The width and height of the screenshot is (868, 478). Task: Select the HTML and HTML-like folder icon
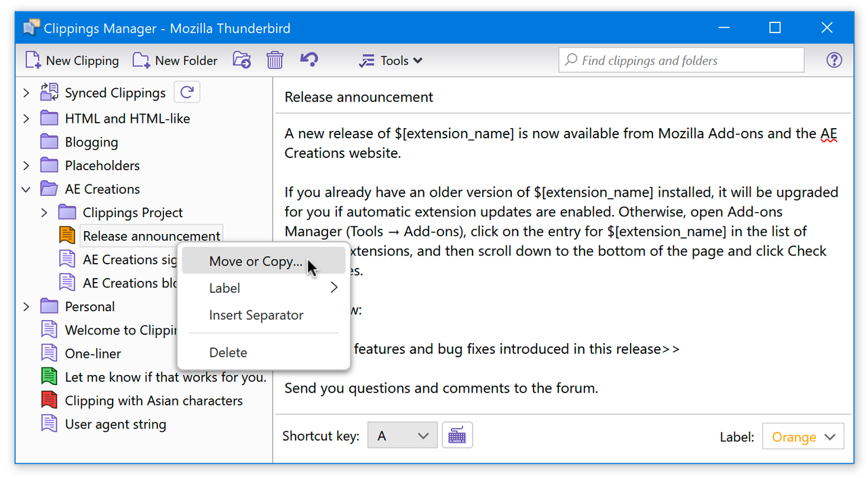pyautogui.click(x=50, y=118)
